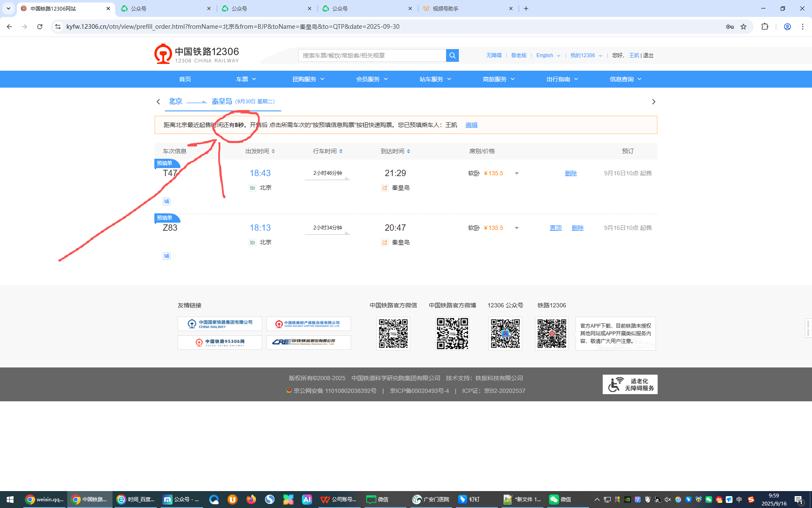The image size is (812, 508).
Task: Open the saved passwords key icon
Action: coord(730,27)
